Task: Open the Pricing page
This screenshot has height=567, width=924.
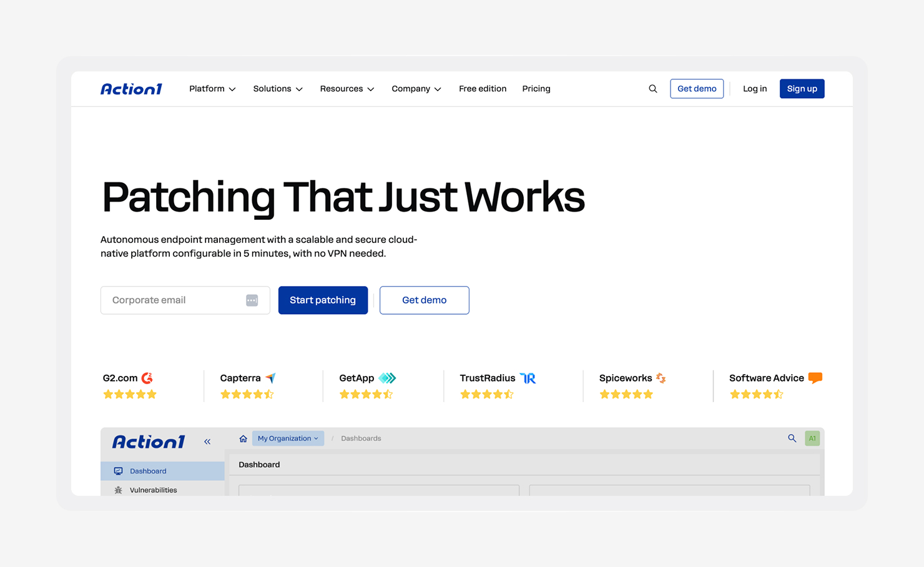Action: (536, 89)
